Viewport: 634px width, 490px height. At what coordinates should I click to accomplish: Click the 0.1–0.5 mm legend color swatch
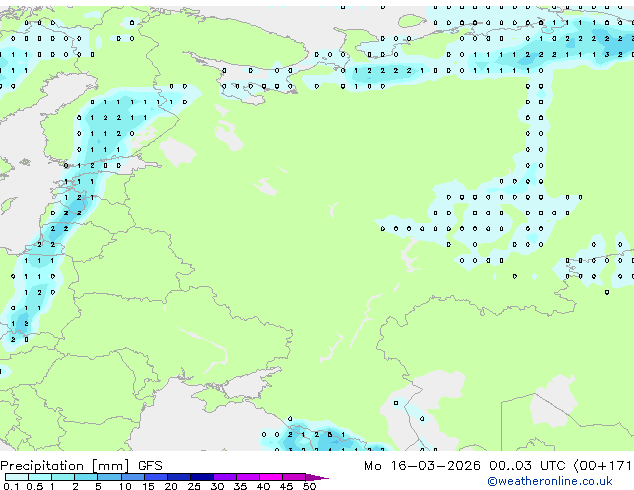tap(17, 477)
